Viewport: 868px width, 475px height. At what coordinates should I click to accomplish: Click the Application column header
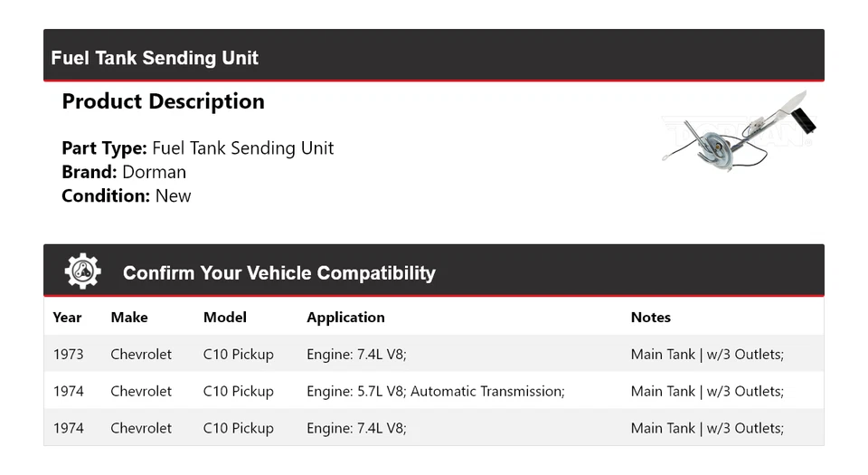point(345,318)
